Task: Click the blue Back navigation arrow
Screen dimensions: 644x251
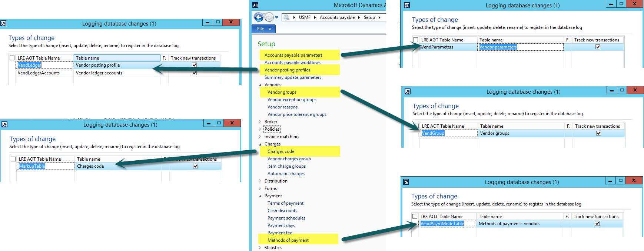Action: (x=259, y=17)
